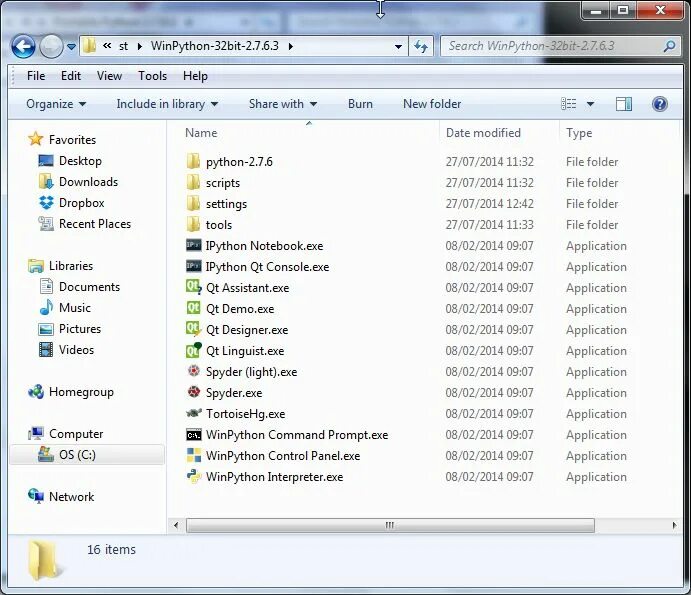The image size is (691, 595).
Task: Sort by Date modified column header
Action: 483,133
